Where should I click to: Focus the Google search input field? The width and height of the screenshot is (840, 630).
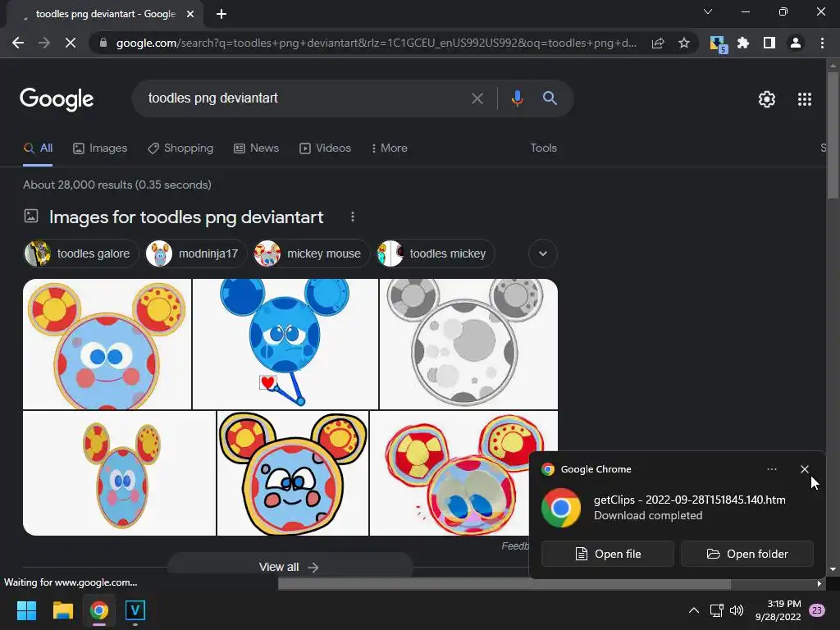pyautogui.click(x=305, y=98)
